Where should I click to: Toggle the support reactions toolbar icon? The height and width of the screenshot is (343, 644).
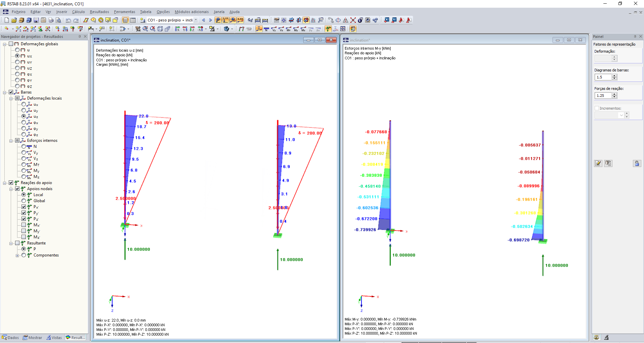coord(328,29)
